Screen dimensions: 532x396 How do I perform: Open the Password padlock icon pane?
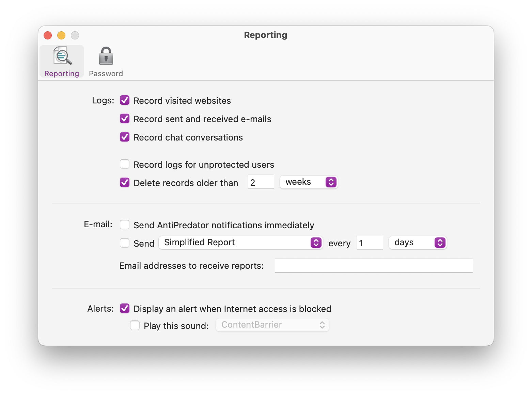point(106,56)
